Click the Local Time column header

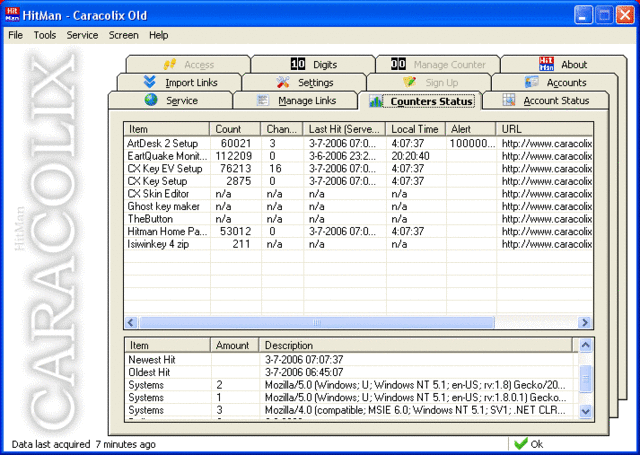click(416, 129)
